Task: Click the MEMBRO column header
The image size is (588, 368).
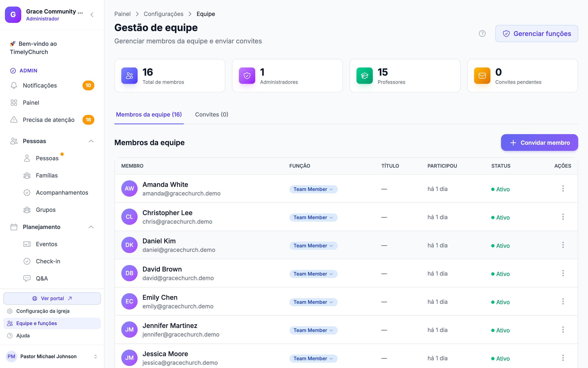Action: pyautogui.click(x=132, y=166)
